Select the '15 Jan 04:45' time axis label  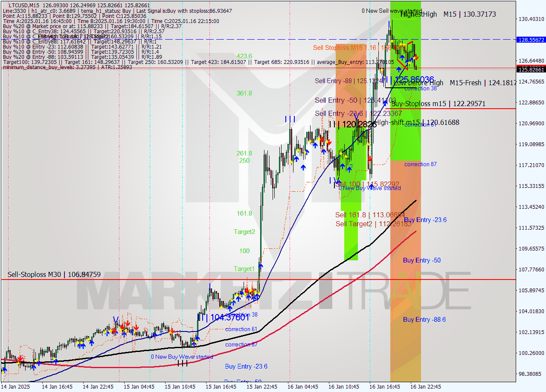coord(139,387)
